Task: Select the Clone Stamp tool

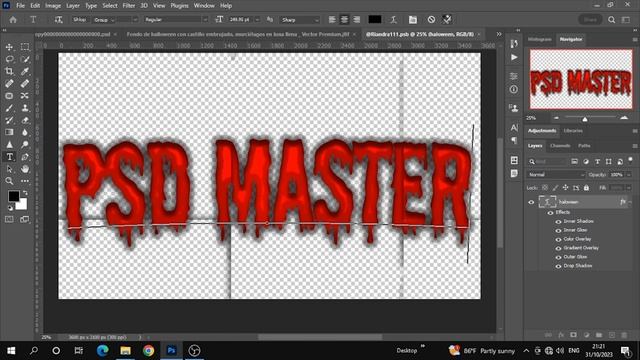Action: pos(25,108)
